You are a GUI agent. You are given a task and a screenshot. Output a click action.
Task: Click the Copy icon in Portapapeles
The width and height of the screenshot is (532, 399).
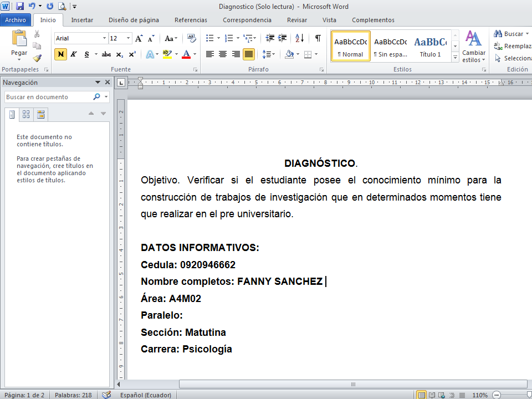37,45
